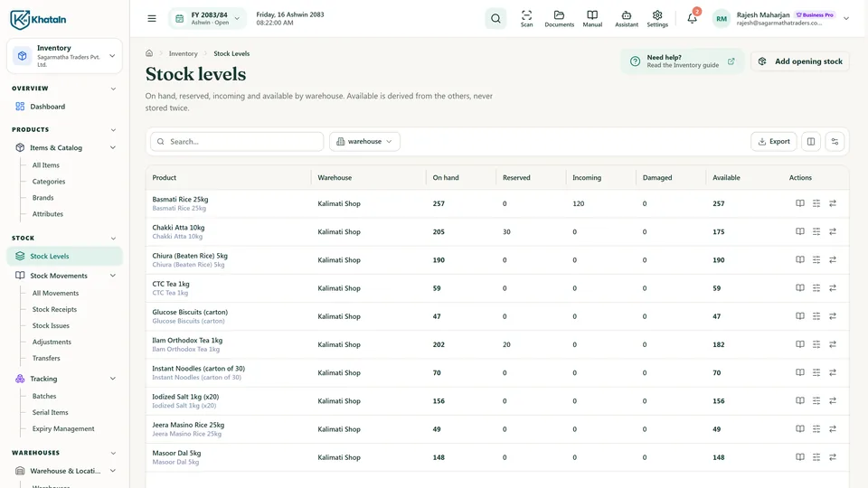The height and width of the screenshot is (488, 868).
Task: Collapse Items & Catalog submenu
Action: click(113, 147)
